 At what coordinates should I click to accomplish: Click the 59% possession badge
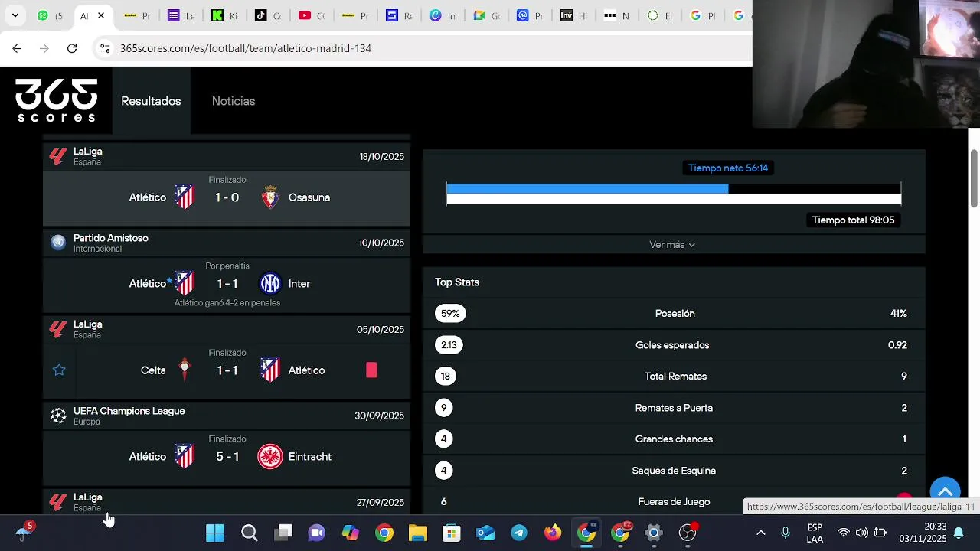coord(450,314)
